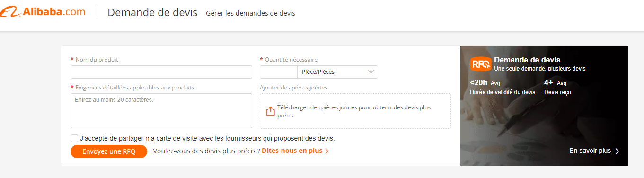Expand the unit list with the chevron arrow
The width and height of the screenshot is (644, 178).
371,72
